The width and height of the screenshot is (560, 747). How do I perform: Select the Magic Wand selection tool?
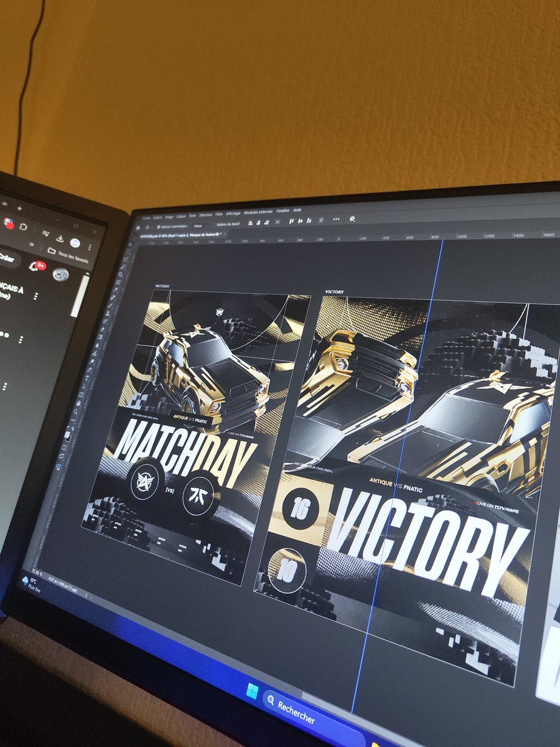tap(123, 267)
